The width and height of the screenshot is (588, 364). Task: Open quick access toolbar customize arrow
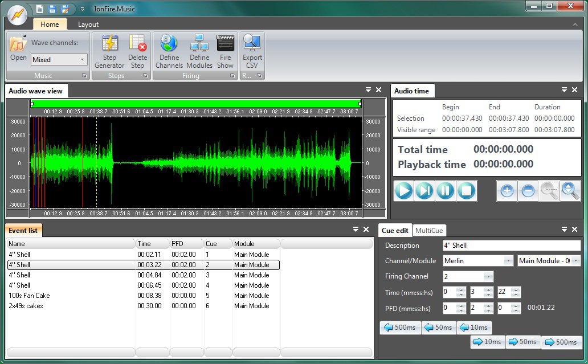pyautogui.click(x=82, y=9)
